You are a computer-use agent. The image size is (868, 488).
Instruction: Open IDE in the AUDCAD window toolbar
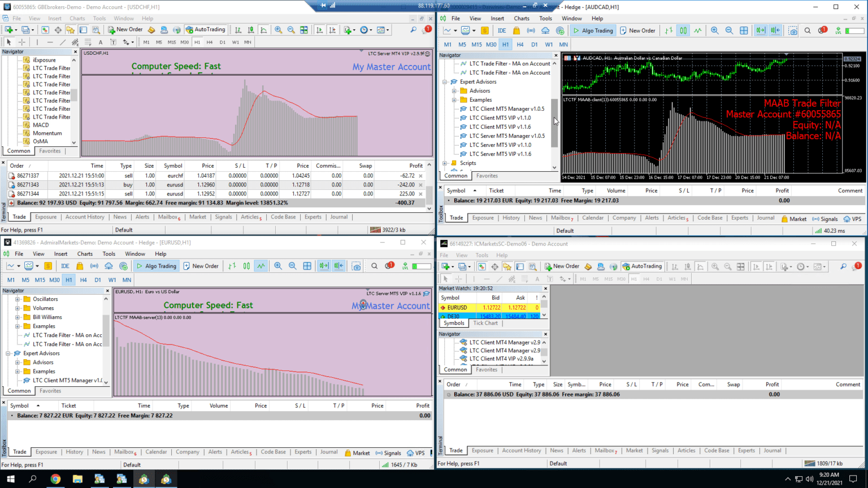502,30
